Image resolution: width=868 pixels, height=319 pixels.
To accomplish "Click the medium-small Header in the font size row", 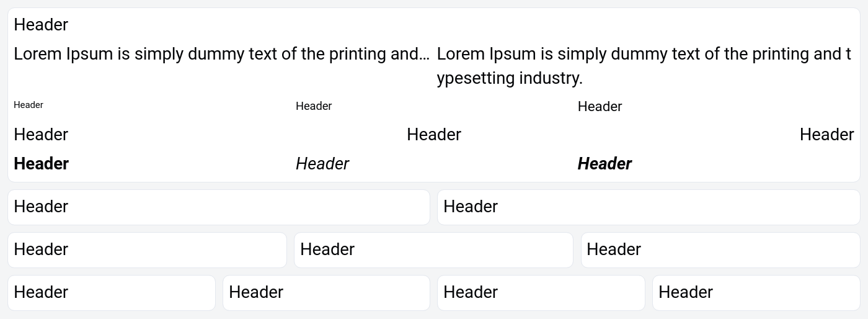I will pyautogui.click(x=314, y=106).
